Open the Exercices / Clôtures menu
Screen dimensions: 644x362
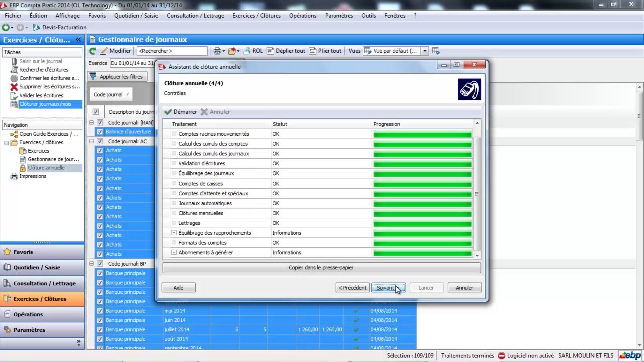(257, 16)
